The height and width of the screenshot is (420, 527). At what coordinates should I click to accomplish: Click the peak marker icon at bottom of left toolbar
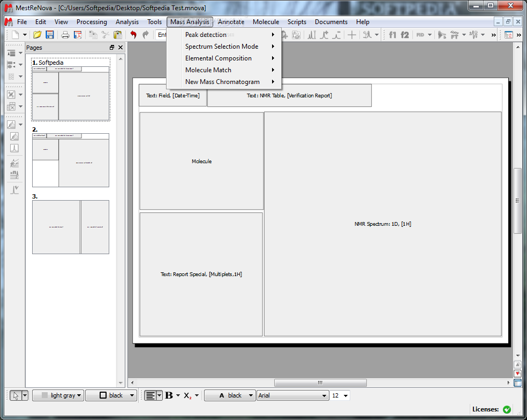tap(14, 190)
